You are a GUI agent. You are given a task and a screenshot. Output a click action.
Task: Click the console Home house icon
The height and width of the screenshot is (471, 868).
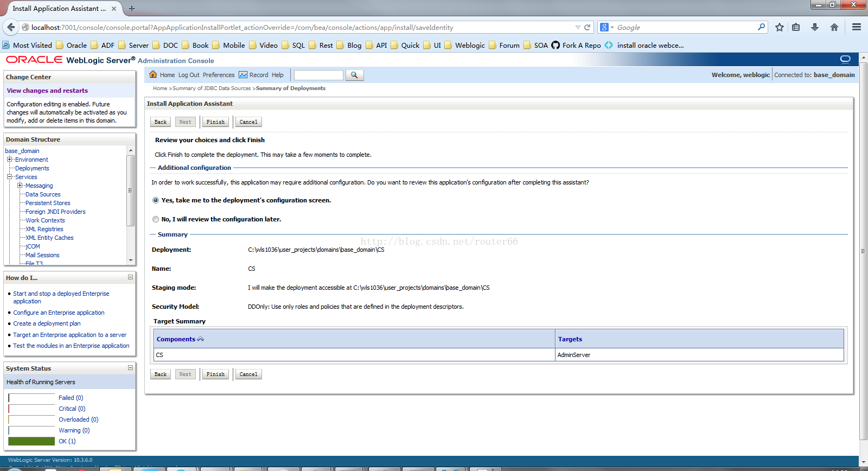[x=153, y=75]
